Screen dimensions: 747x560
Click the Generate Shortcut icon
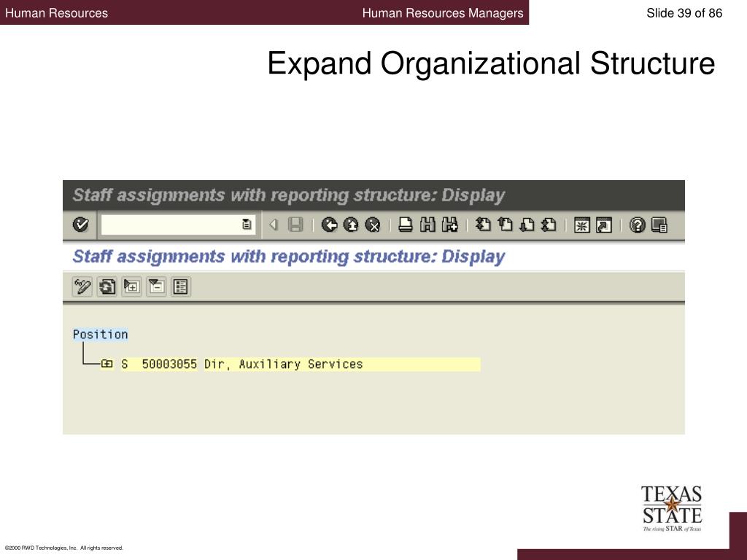point(603,225)
